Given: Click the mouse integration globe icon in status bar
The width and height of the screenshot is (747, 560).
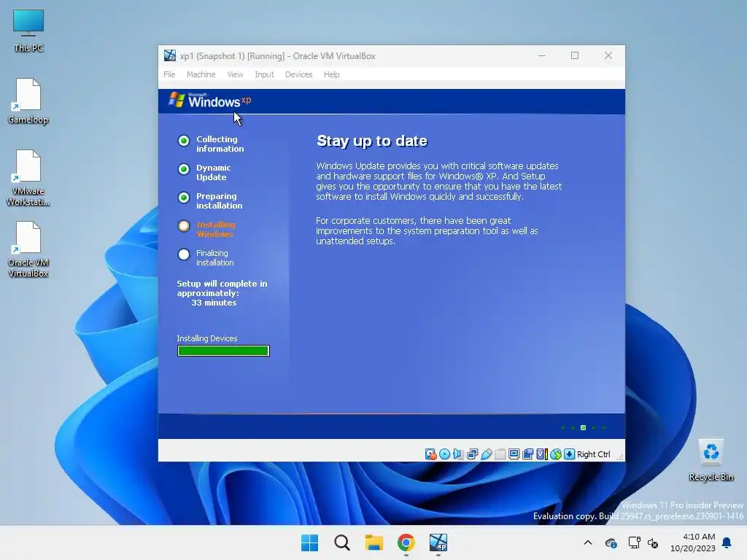Looking at the screenshot, I should tap(555, 454).
